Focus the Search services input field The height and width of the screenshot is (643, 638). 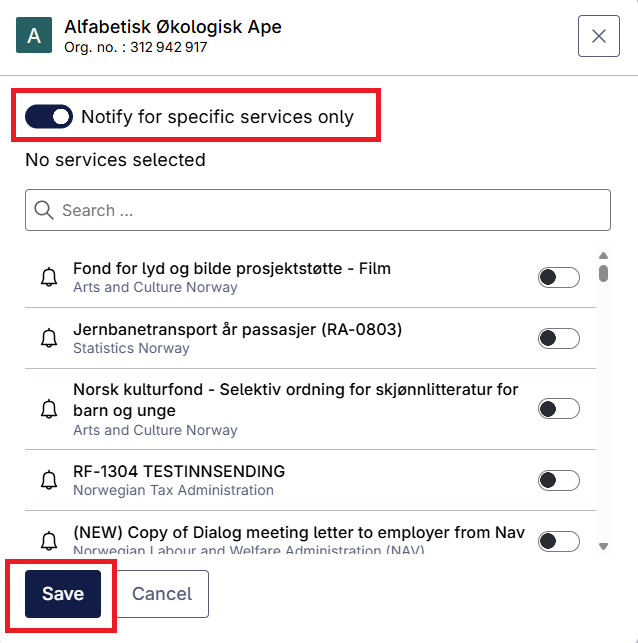[x=318, y=210]
